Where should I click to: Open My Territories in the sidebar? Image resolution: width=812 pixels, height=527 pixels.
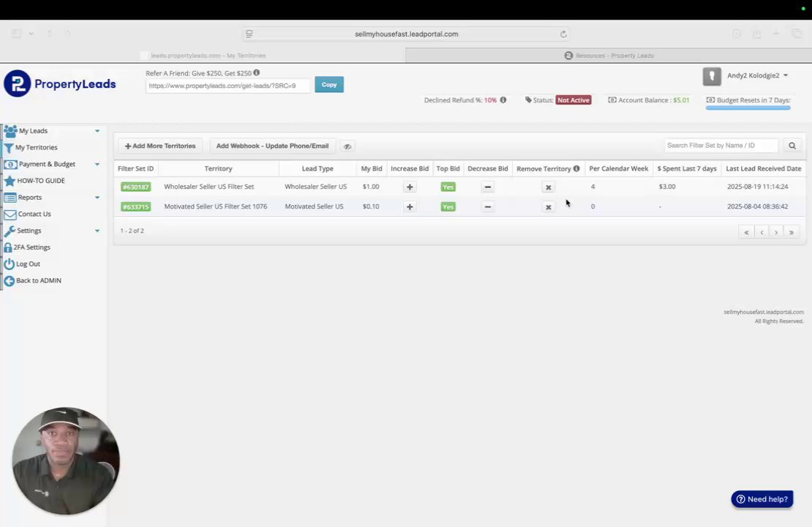coord(36,148)
